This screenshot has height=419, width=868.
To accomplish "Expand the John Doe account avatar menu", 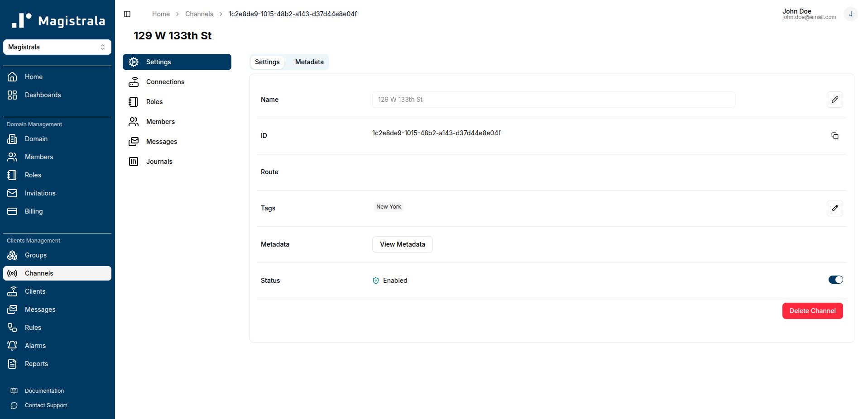I will [x=850, y=14].
